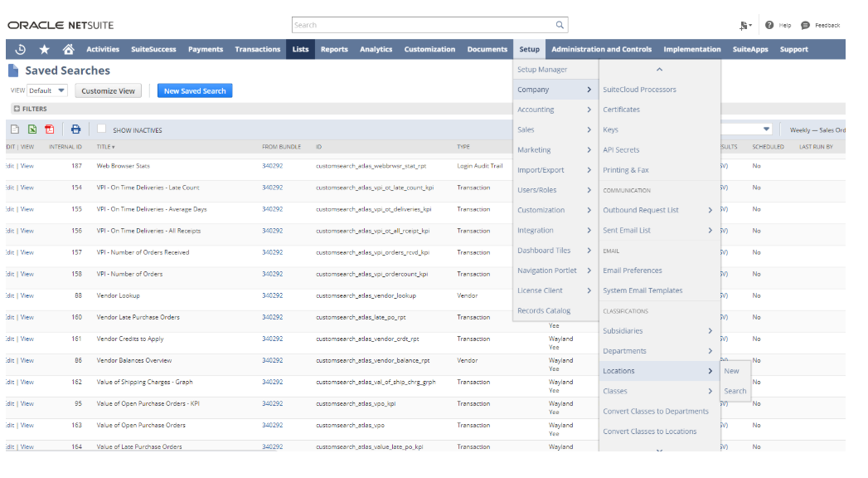
Task: Open Administration and Controls menu
Action: point(601,49)
